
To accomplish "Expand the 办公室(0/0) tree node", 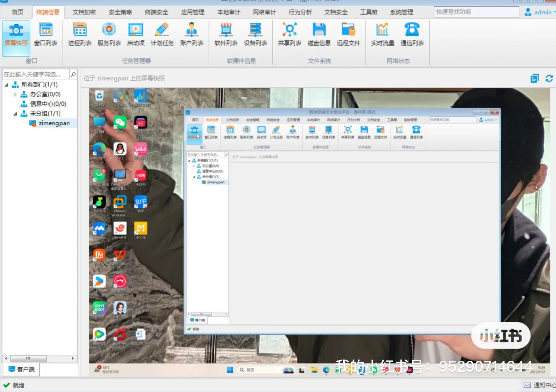I will (15, 94).
